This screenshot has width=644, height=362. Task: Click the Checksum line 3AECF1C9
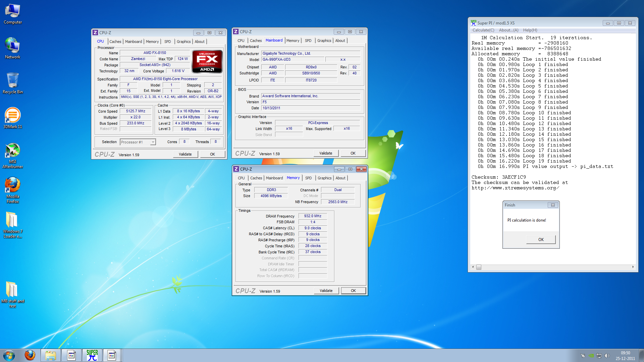point(498,177)
